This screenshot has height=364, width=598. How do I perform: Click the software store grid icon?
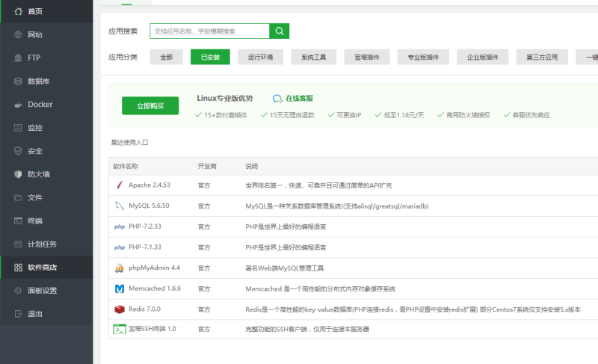pos(18,267)
